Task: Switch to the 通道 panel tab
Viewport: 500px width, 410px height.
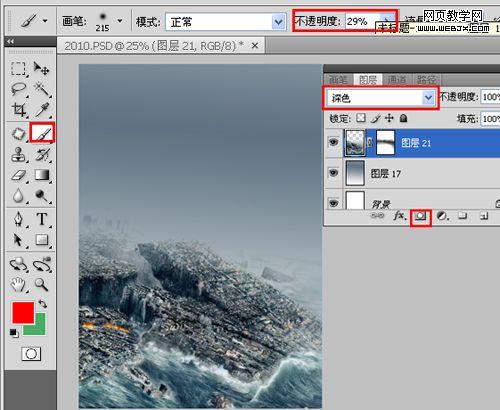Action: (x=397, y=80)
